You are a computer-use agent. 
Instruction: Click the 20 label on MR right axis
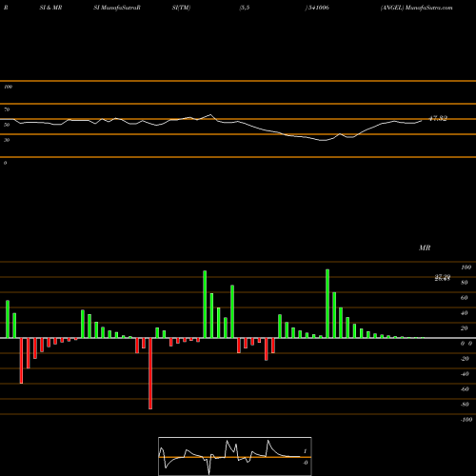pyautogui.click(x=465, y=328)
